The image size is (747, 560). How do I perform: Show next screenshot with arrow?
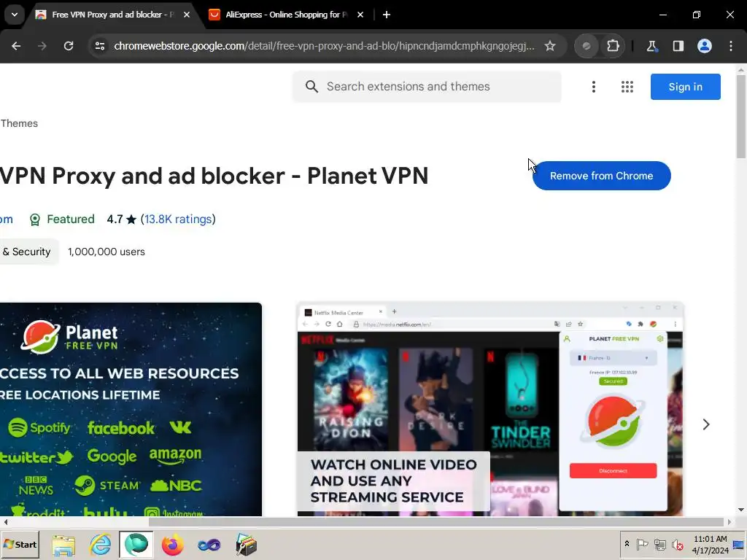coord(706,424)
